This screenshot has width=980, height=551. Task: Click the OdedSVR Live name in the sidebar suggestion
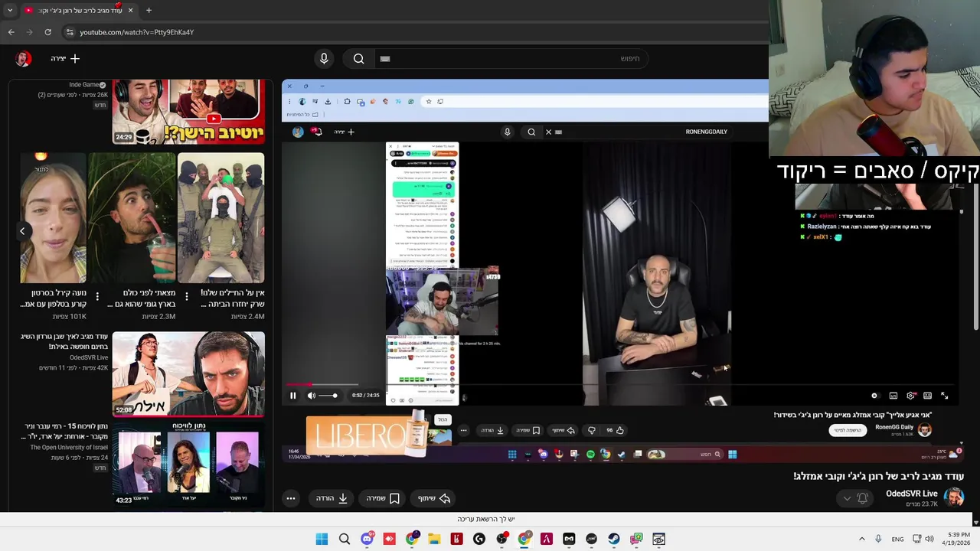click(89, 357)
